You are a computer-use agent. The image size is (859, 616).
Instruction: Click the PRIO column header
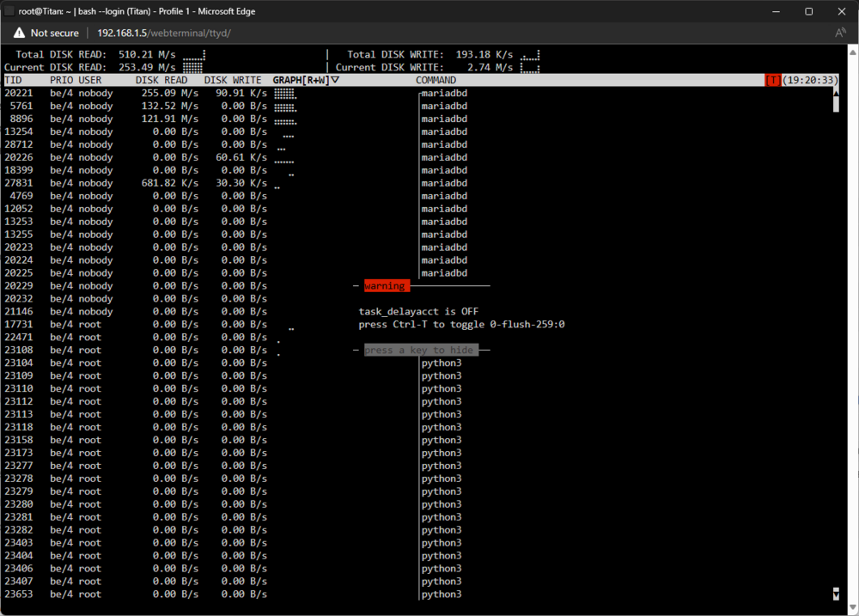click(x=61, y=80)
